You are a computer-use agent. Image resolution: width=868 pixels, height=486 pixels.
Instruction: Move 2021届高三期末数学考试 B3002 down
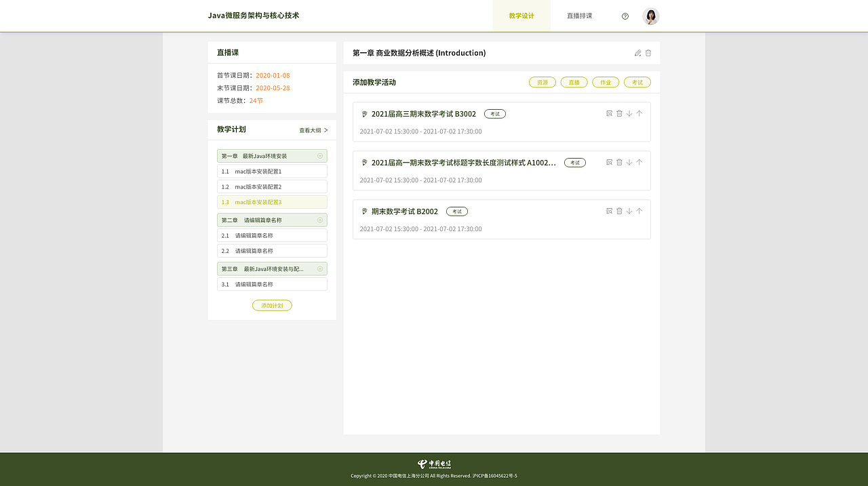pos(629,114)
